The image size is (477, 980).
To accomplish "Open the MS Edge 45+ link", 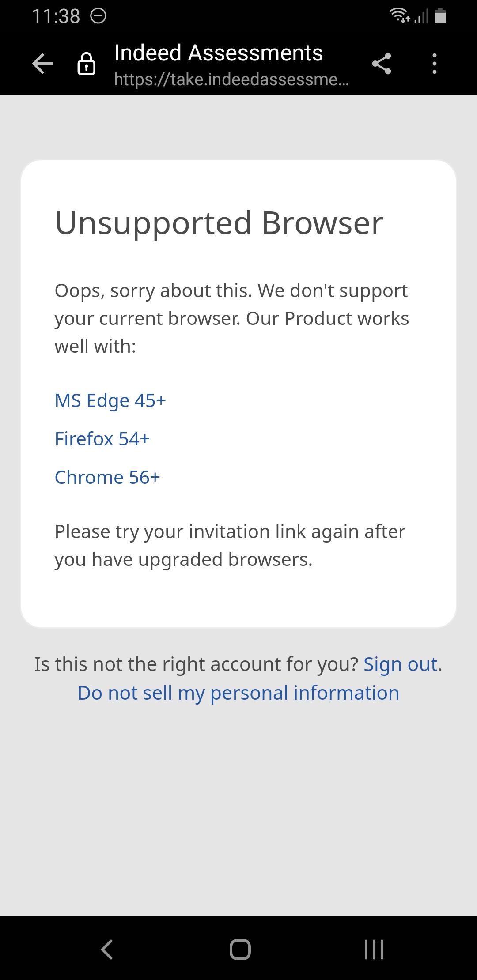I will tap(110, 401).
